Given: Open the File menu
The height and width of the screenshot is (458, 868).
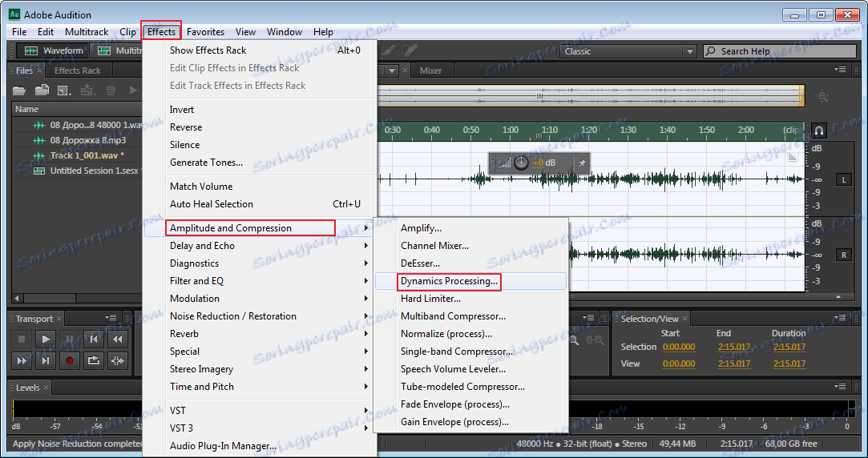Looking at the screenshot, I should [x=19, y=31].
